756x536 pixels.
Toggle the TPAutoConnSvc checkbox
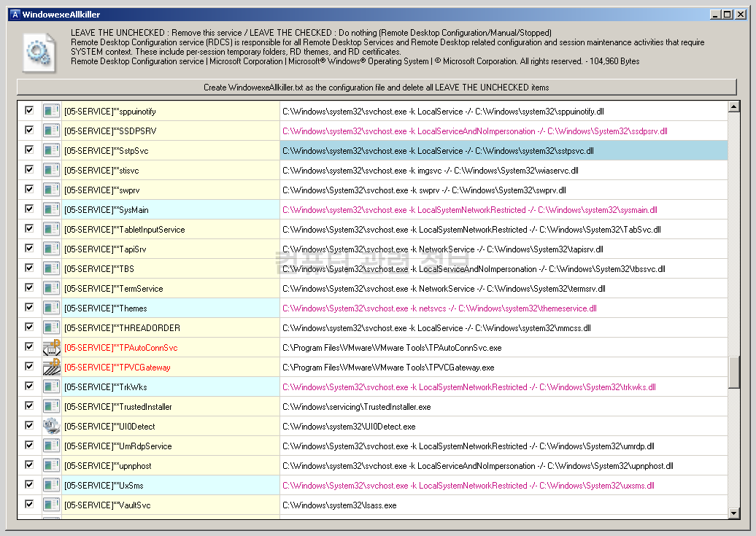[x=29, y=346]
